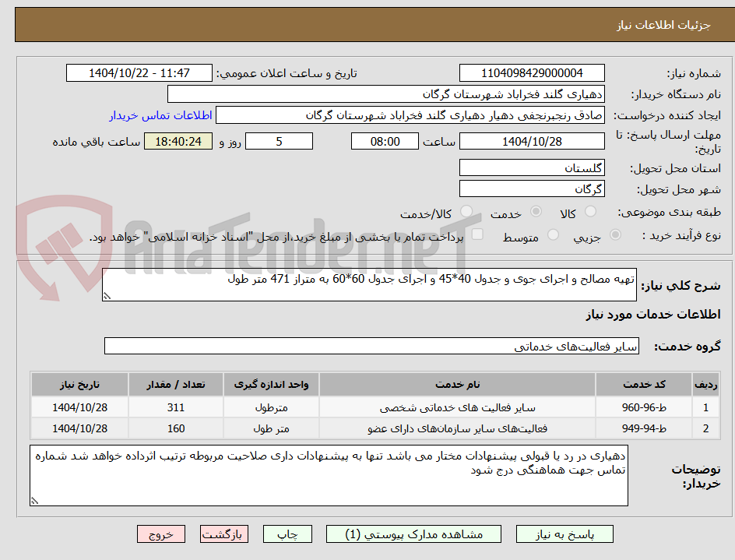
Task: Click the متر طول unit cell in row 2
Action: pyautogui.click(x=272, y=428)
